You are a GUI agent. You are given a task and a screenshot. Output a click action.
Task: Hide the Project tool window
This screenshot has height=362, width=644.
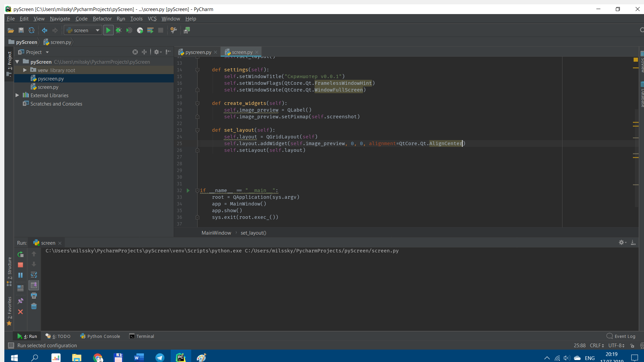(x=168, y=52)
